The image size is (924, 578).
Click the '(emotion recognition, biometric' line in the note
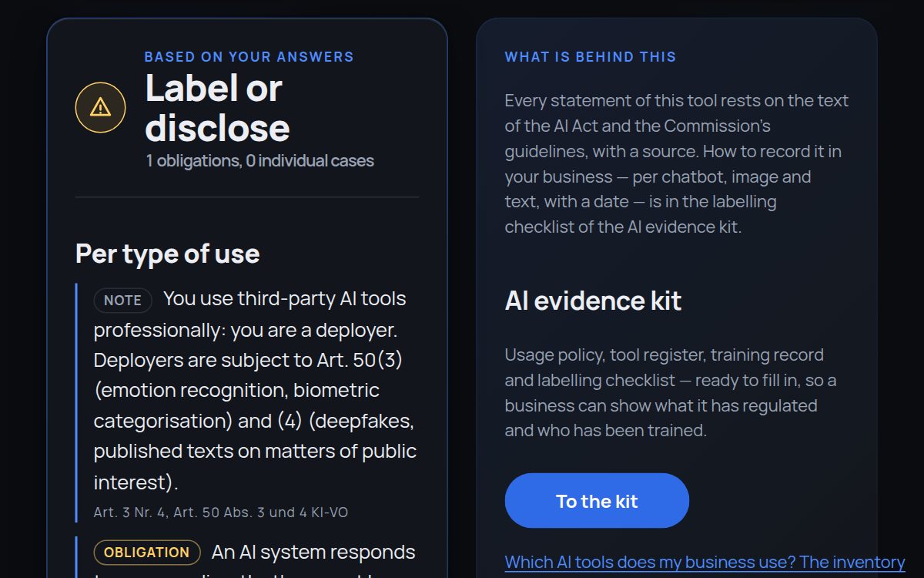click(236, 390)
